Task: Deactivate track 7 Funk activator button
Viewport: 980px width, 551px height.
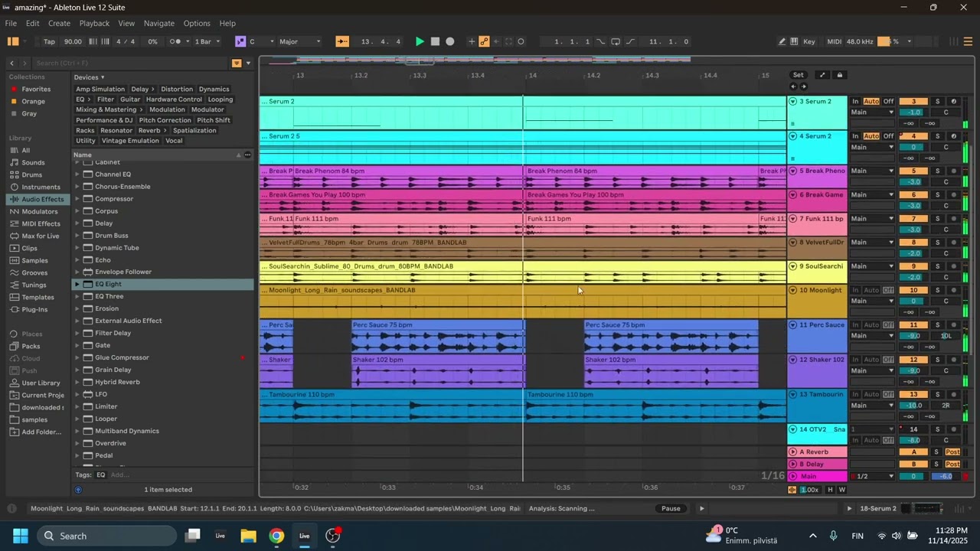Action: click(x=913, y=219)
